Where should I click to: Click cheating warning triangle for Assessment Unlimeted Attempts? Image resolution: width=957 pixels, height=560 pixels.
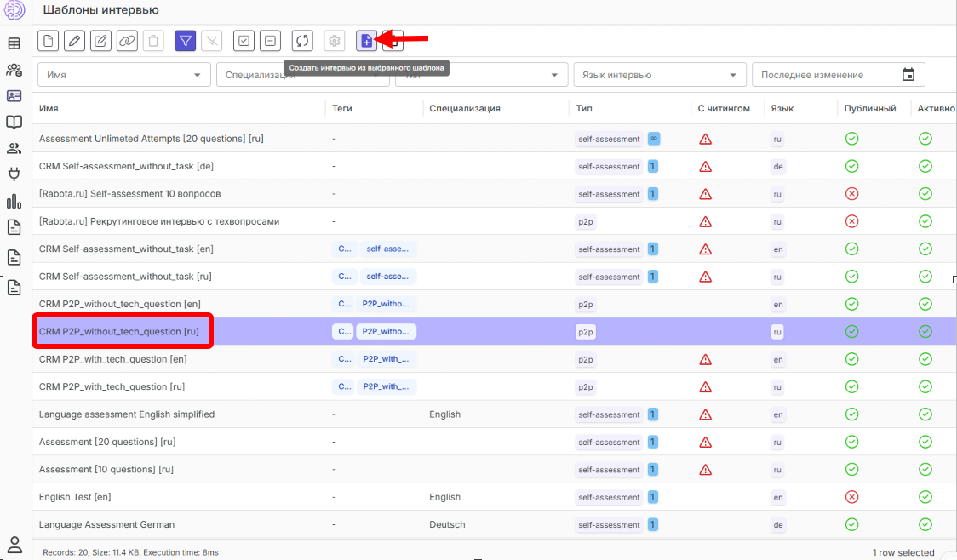[x=705, y=139]
